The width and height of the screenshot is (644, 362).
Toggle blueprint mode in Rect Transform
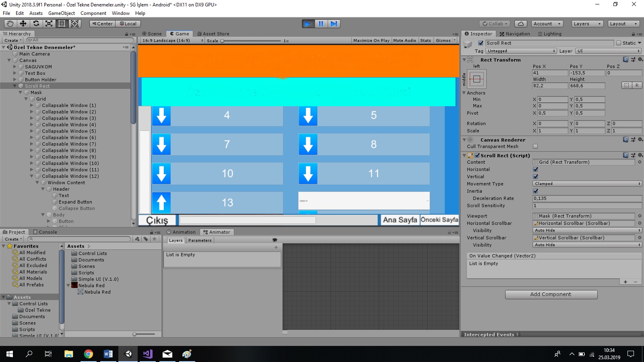627,85
